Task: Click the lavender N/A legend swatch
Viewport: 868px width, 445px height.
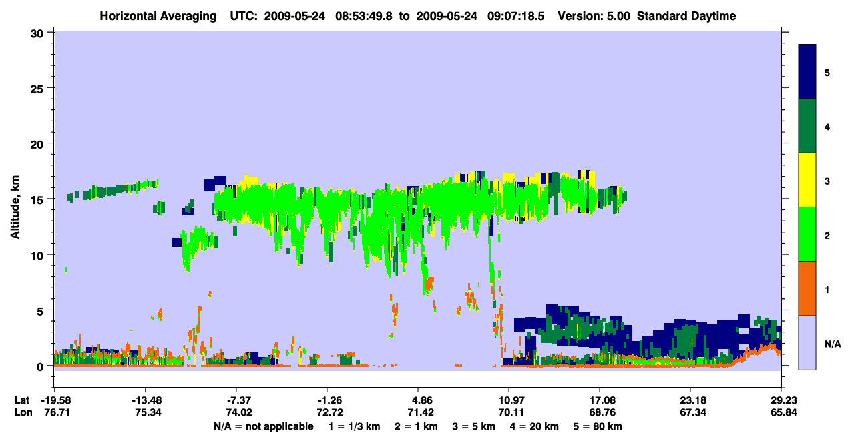Action: pyautogui.click(x=807, y=342)
